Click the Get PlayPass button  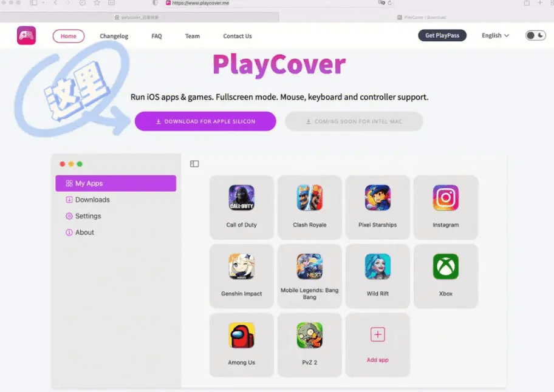pyautogui.click(x=442, y=35)
